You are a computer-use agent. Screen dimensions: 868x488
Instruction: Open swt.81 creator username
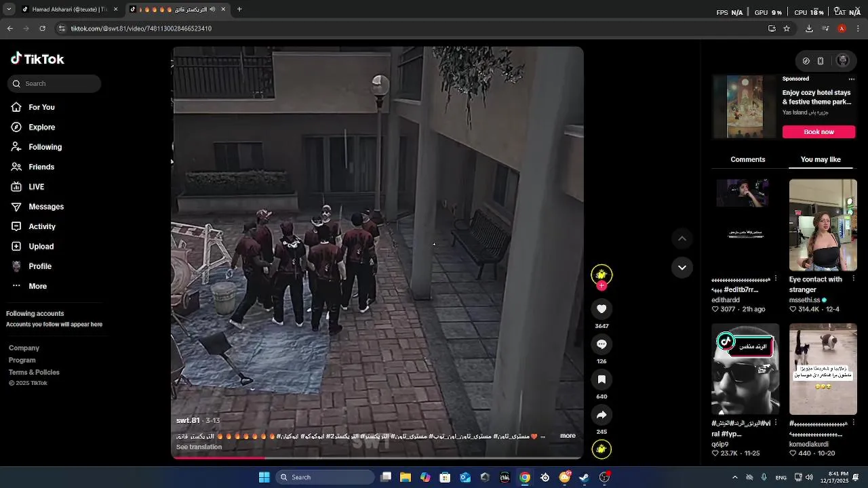tap(188, 420)
